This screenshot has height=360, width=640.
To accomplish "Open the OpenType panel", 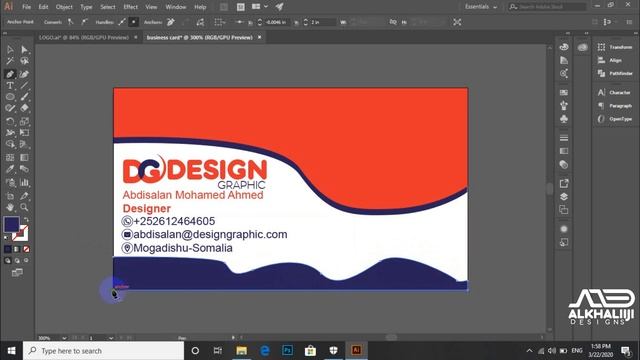I will point(615,119).
